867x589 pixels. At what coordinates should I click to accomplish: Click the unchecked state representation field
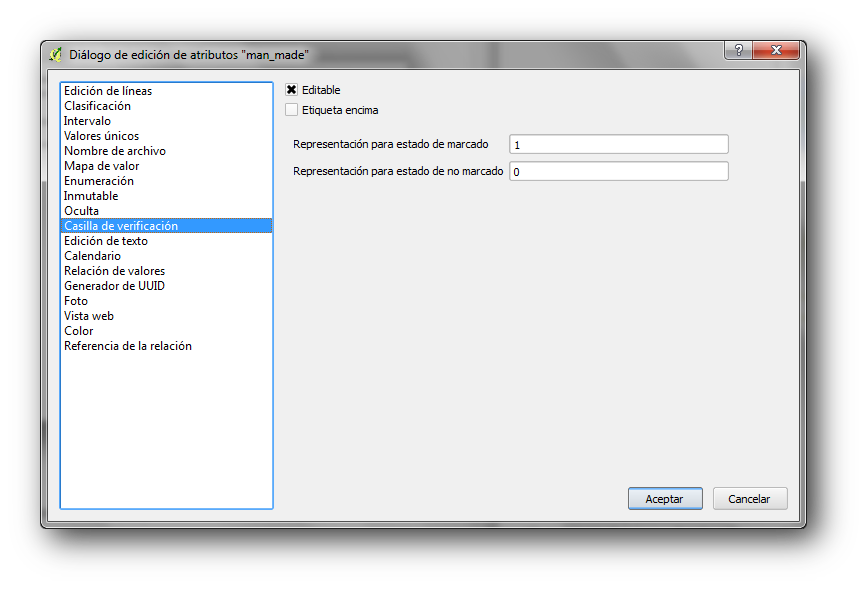coord(619,171)
